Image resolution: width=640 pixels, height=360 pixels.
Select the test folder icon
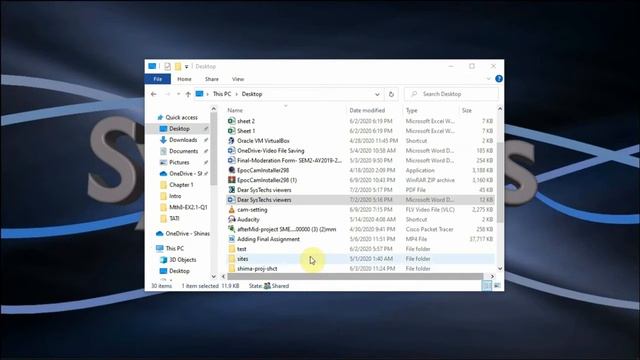pos(231,249)
